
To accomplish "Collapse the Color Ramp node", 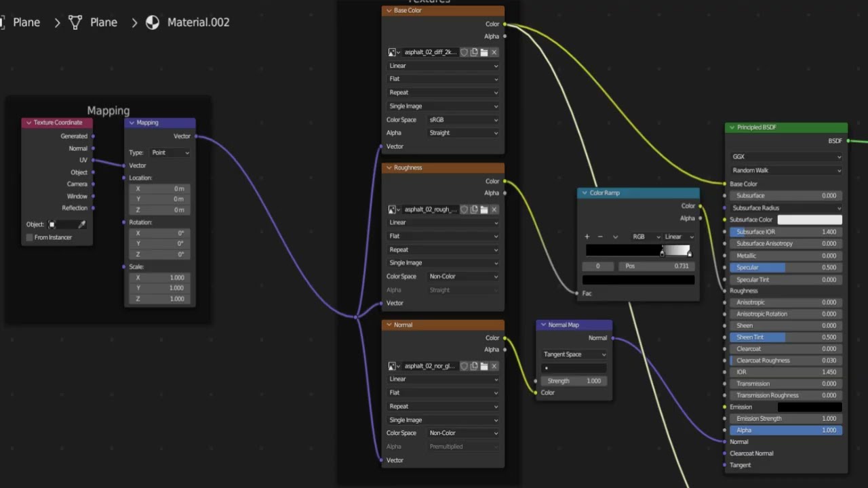I will coord(585,193).
